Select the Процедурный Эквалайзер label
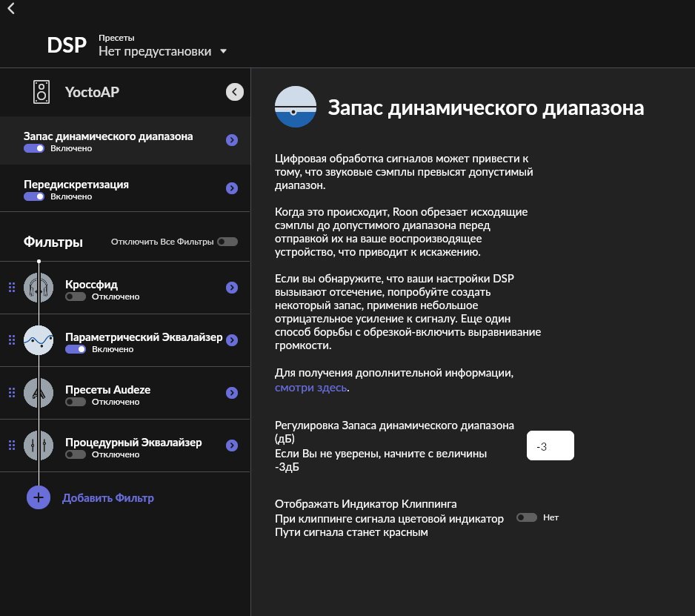 pyautogui.click(x=133, y=442)
